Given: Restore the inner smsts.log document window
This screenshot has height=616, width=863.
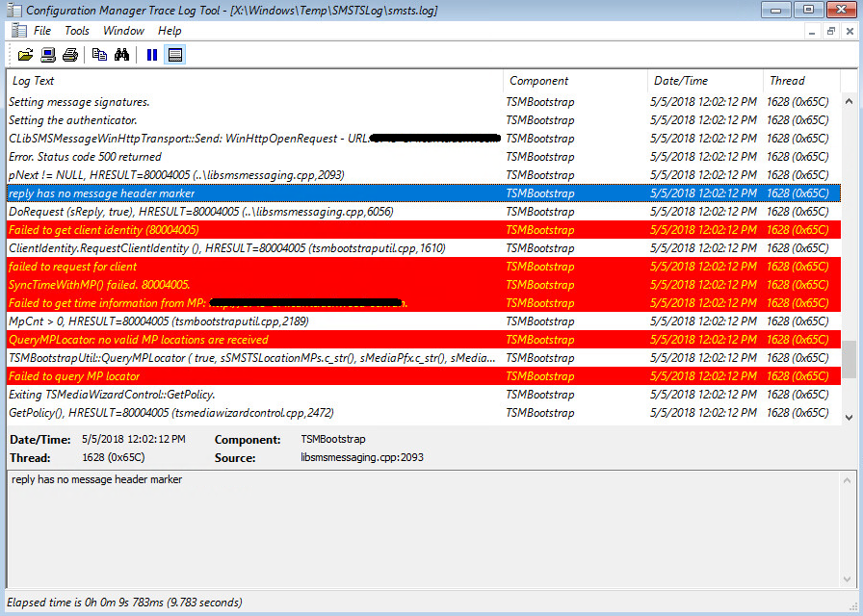Looking at the screenshot, I should tap(830, 32).
